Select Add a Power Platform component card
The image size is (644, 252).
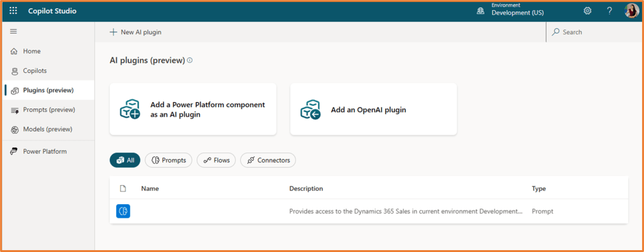tap(192, 109)
